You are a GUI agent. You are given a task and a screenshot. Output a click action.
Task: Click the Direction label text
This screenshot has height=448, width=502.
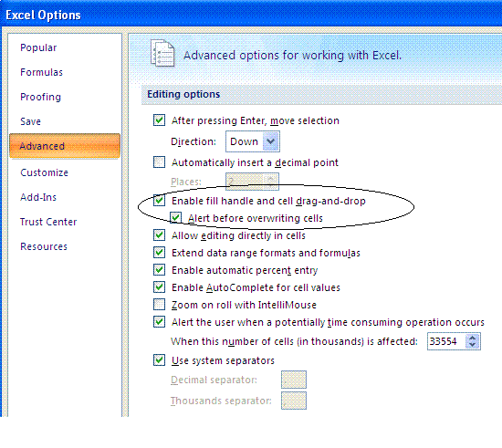click(x=193, y=141)
